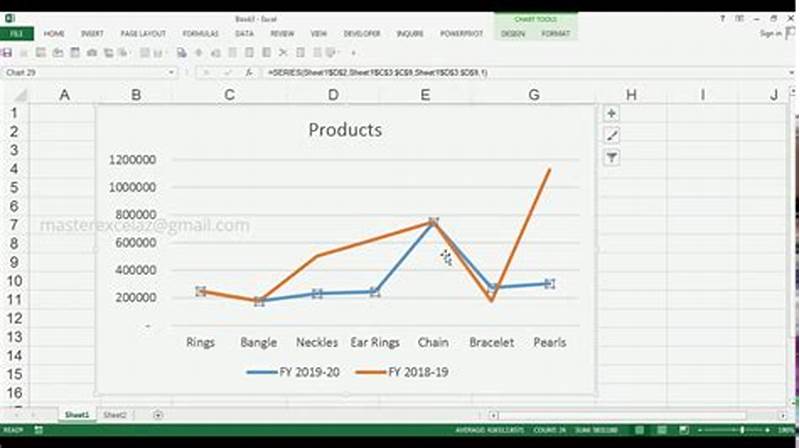Open the Chart Styles brush button

pyautogui.click(x=612, y=136)
